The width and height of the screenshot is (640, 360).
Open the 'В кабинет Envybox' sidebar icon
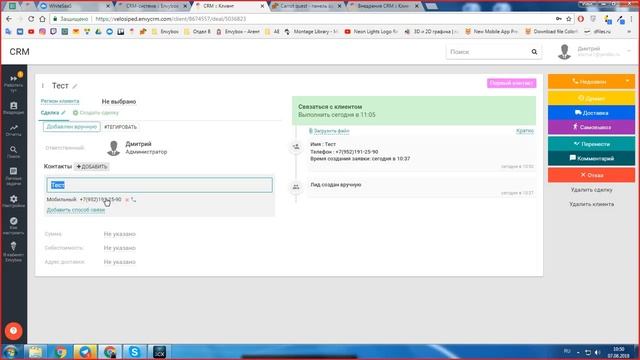click(13, 251)
